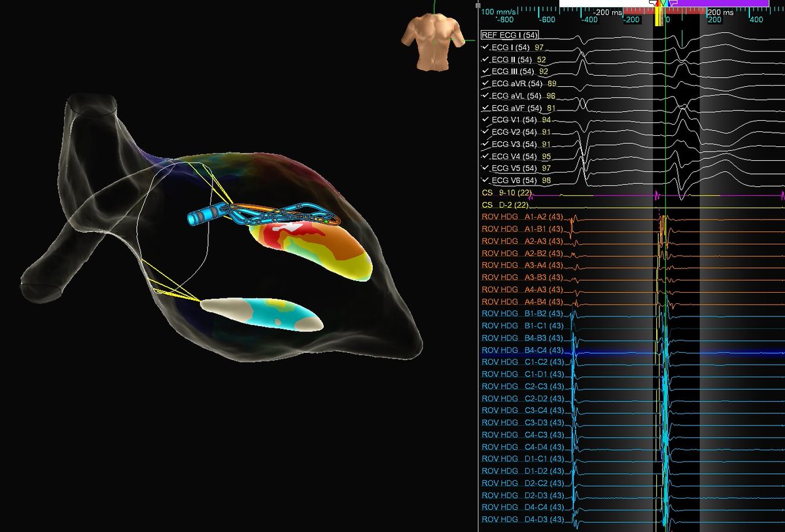
Task: Select the ROV HDG A2-A3 (43) trace label
Action: (x=522, y=241)
